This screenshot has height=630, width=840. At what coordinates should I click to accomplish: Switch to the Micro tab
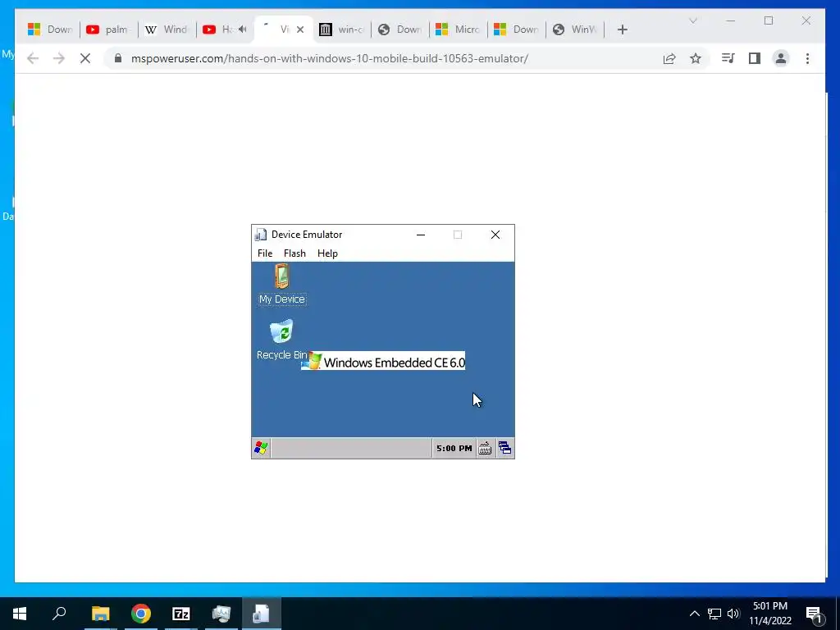[459, 30]
